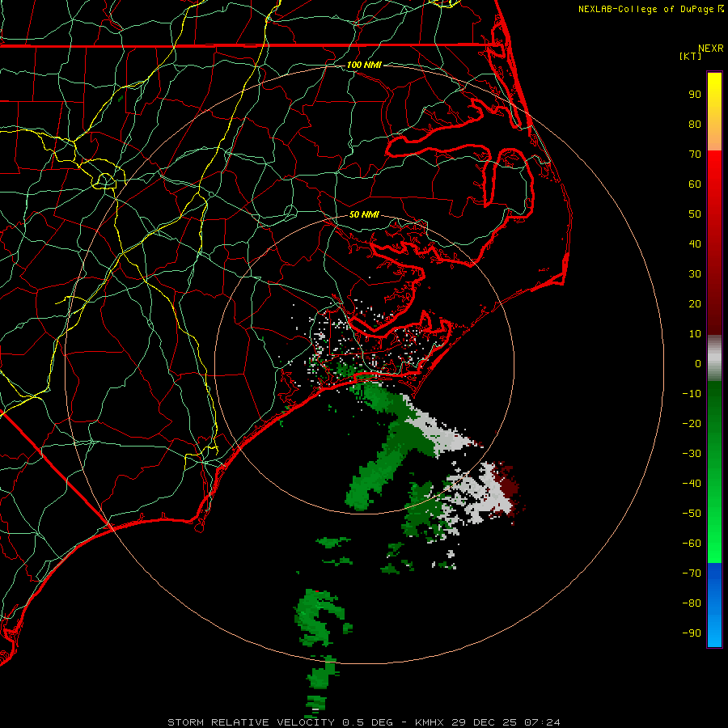
Task: Select the -70 value on the velocity scale
Action: coord(692,574)
